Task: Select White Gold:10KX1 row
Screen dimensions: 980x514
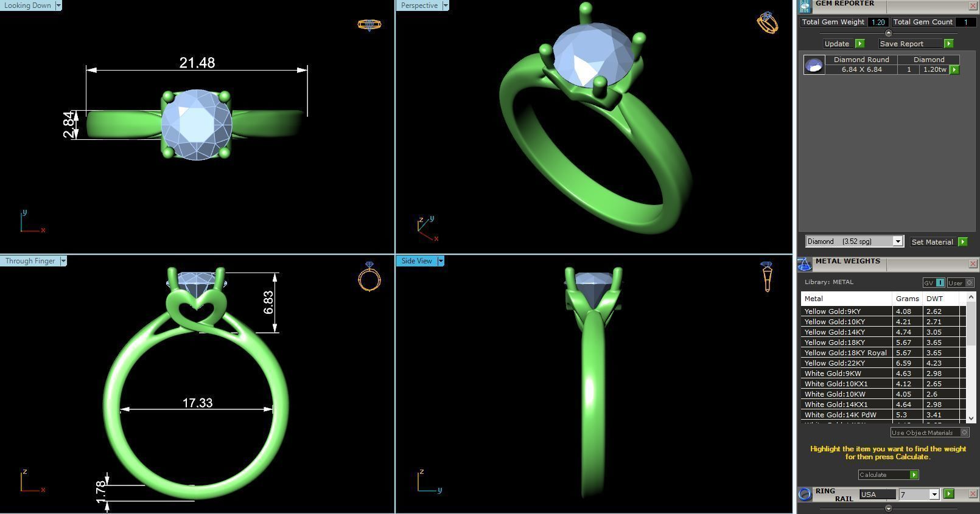Action: click(883, 384)
